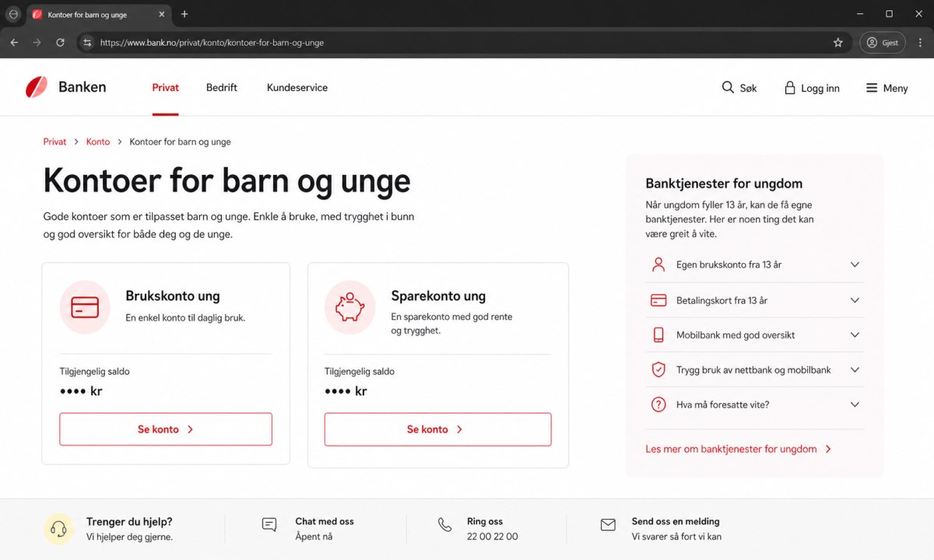Click Chat med oss text
The width and height of the screenshot is (934, 560).
pos(325,521)
